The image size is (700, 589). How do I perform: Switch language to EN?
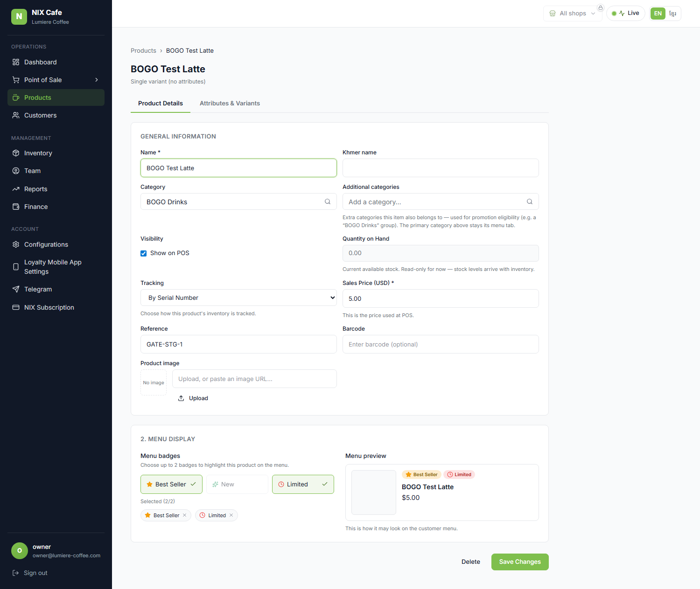[x=658, y=14]
